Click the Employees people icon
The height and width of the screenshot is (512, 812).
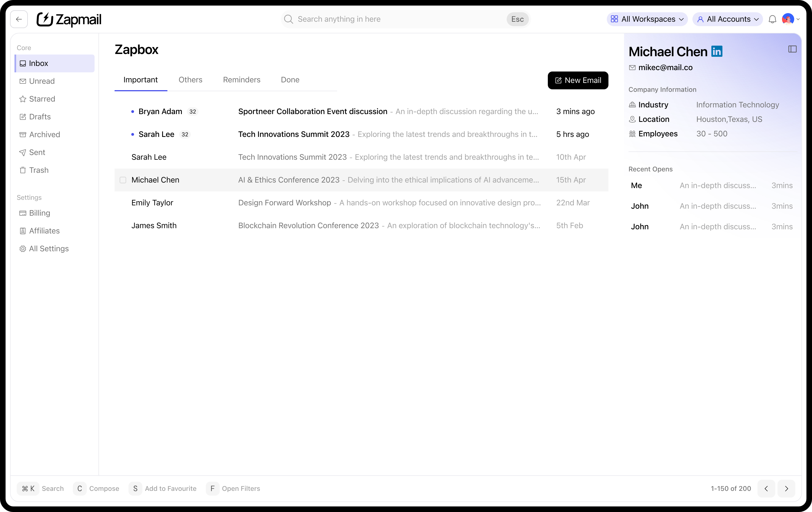pos(632,134)
